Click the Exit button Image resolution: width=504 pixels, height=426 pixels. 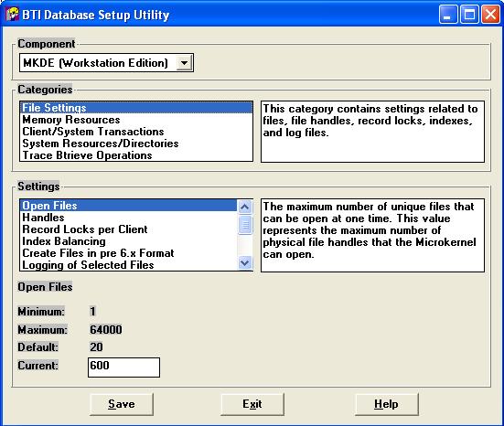tap(252, 404)
